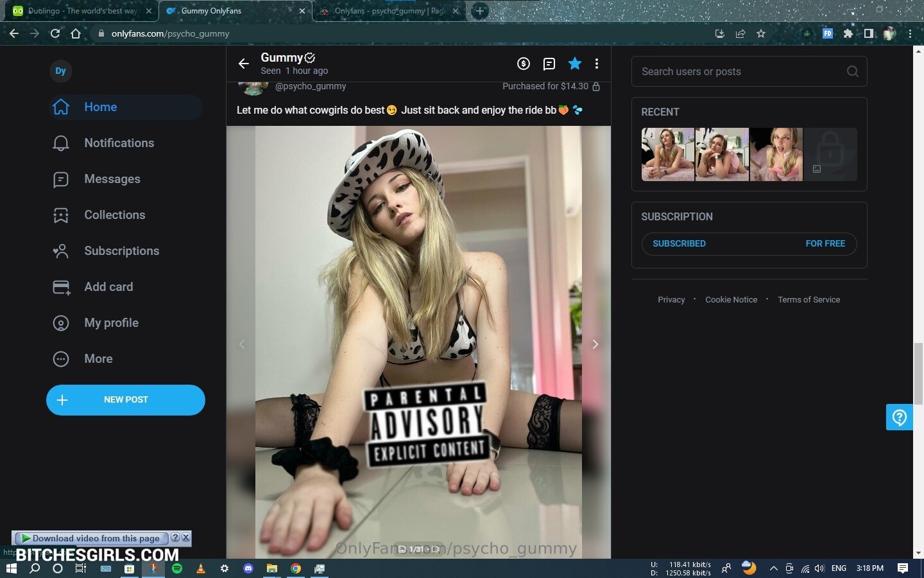Show hidden system tray icons
Screen dimensions: 924x578
point(773,568)
